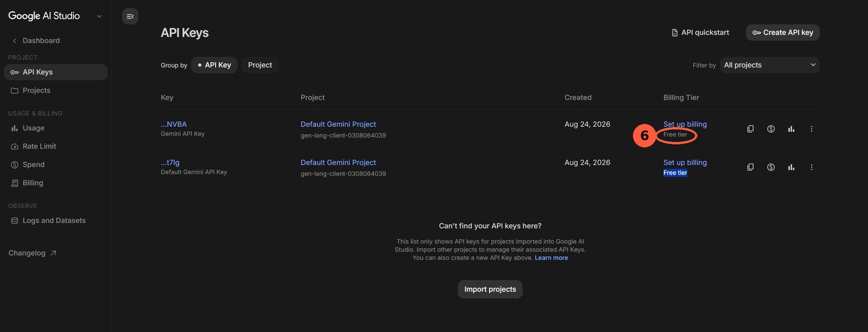Open Default Gemini Project for ...NVBA key
868x332 pixels.
tap(338, 124)
